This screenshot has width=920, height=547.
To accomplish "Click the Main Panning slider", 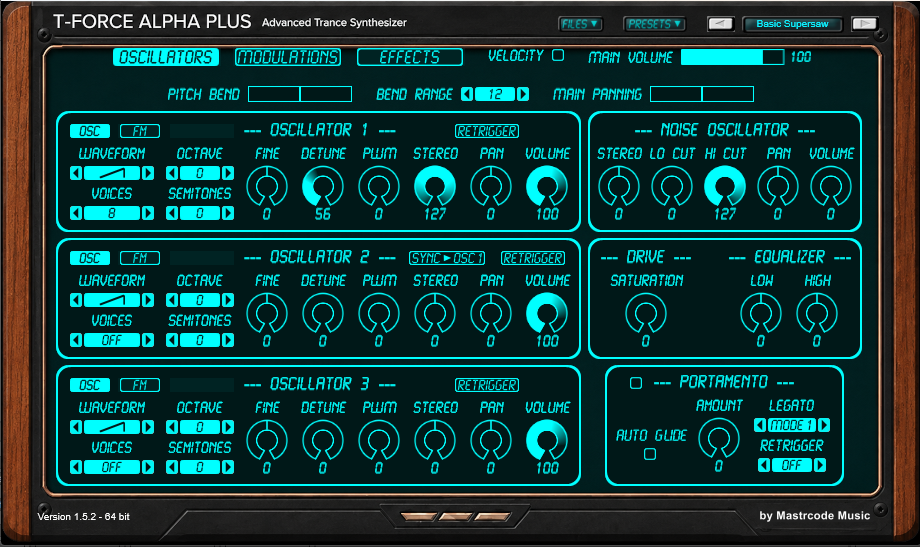I will pyautogui.click(x=702, y=94).
